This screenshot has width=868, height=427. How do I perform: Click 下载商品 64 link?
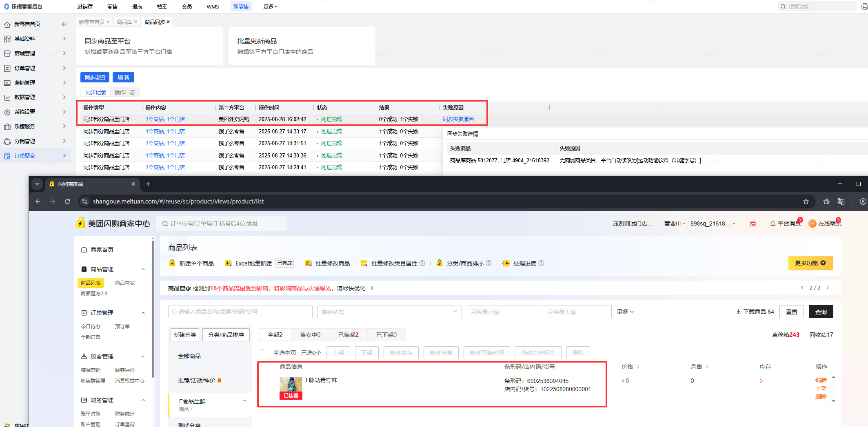755,312
